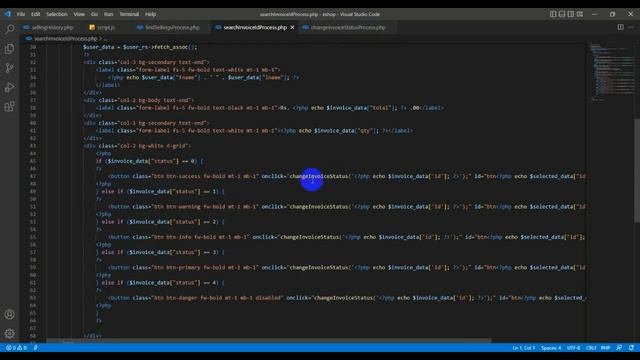Screen dimensions: 640x360
Task: Open the Manage gear icon
Action: (x=9, y=333)
